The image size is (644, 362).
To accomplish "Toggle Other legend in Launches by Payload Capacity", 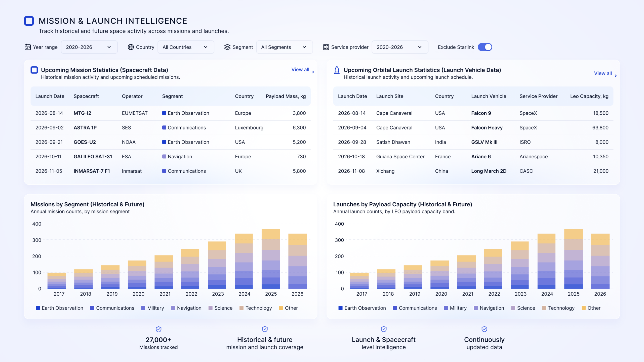I will click(x=591, y=308).
